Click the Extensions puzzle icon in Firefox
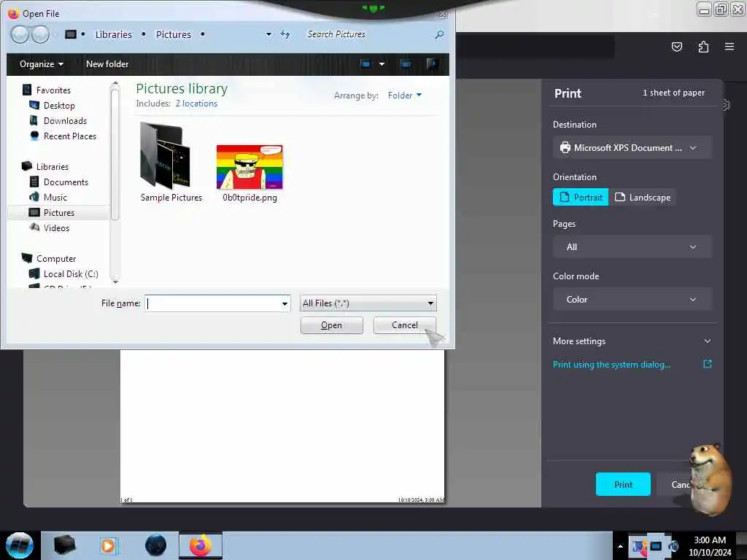The height and width of the screenshot is (560, 747). tap(703, 47)
